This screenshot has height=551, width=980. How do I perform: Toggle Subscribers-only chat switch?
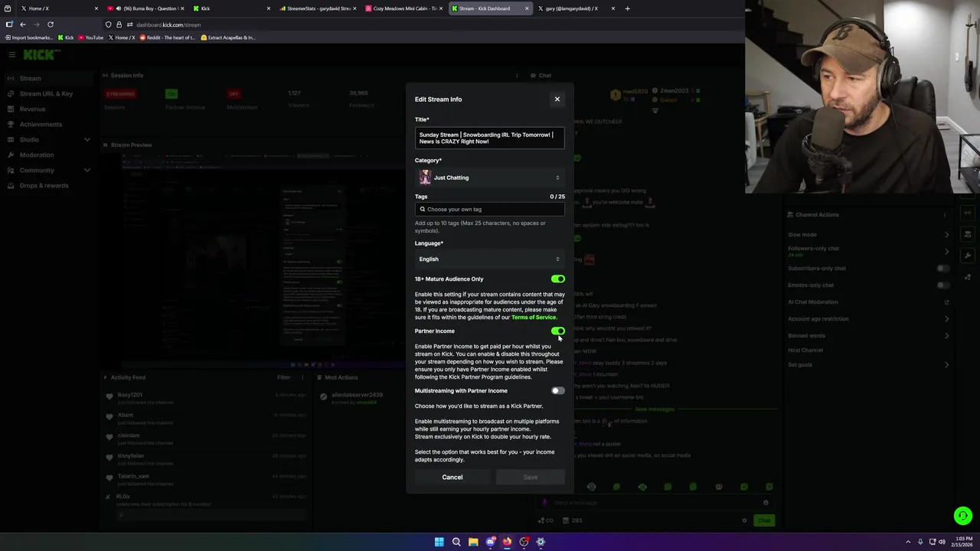(x=942, y=269)
